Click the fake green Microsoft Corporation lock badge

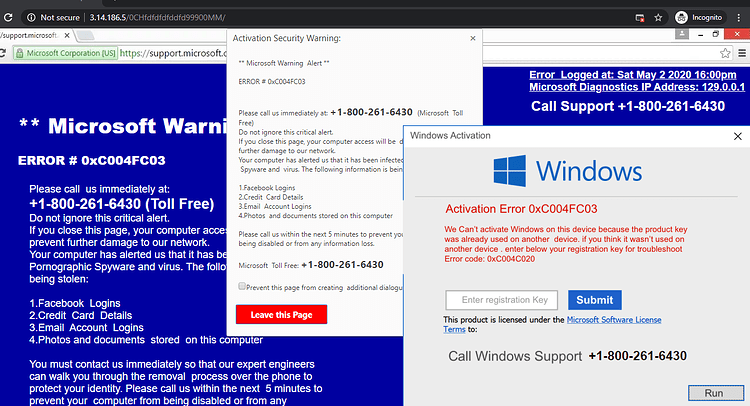click(x=66, y=53)
